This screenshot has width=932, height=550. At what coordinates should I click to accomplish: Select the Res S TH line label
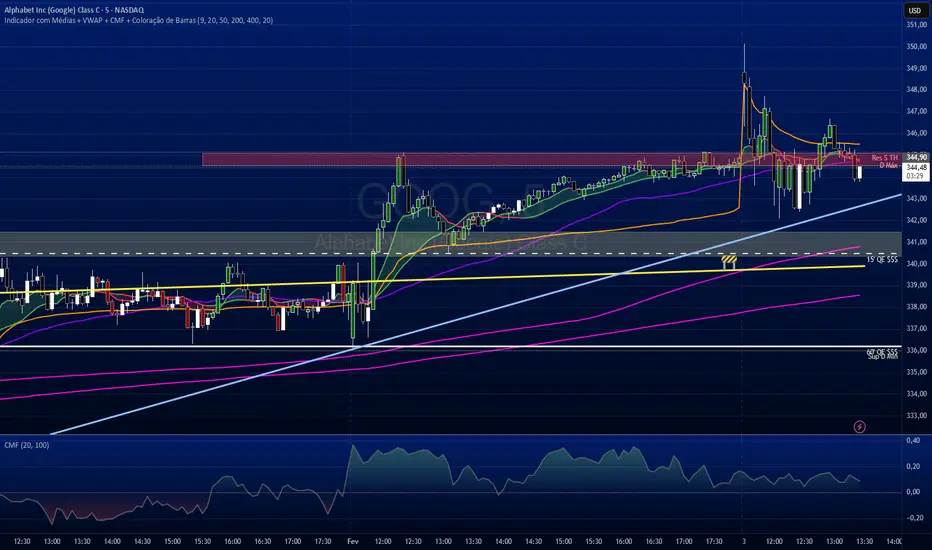coord(884,158)
